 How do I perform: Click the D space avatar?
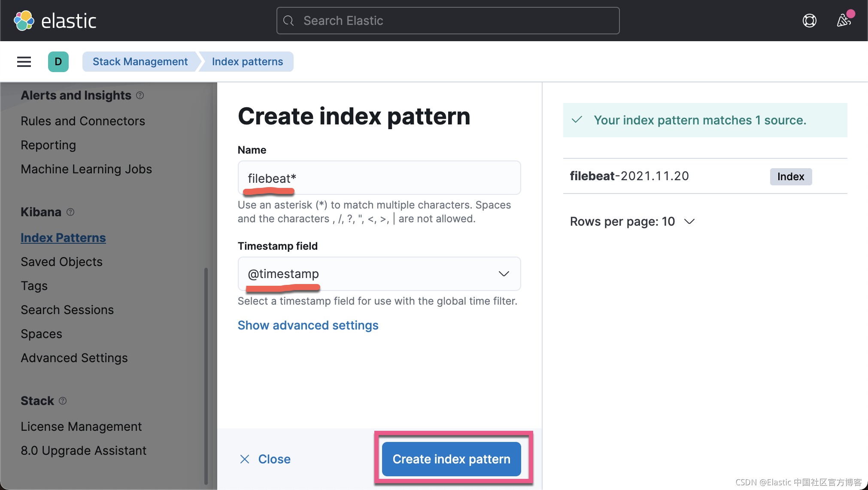tap(58, 62)
